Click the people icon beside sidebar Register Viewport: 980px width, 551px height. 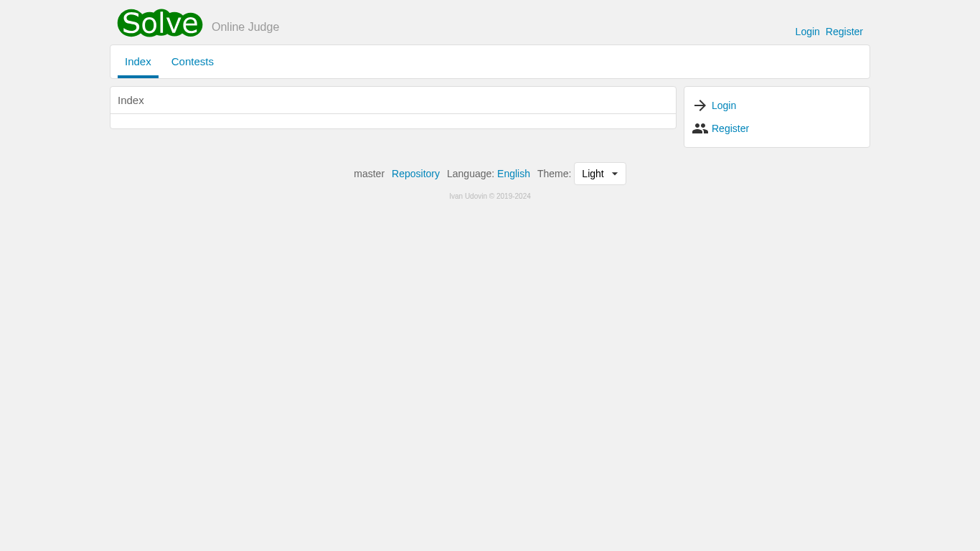[700, 128]
